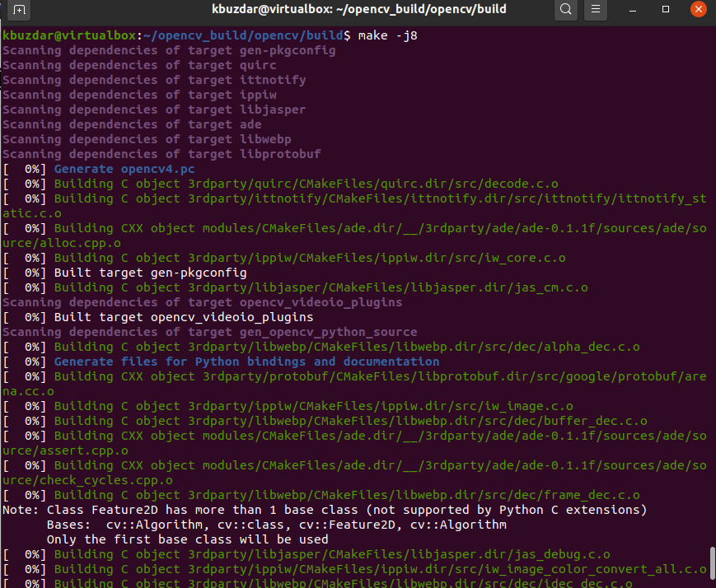The image size is (716, 588).
Task: Click the 'Bases: cv::Algorithm' line
Action: 276,525
